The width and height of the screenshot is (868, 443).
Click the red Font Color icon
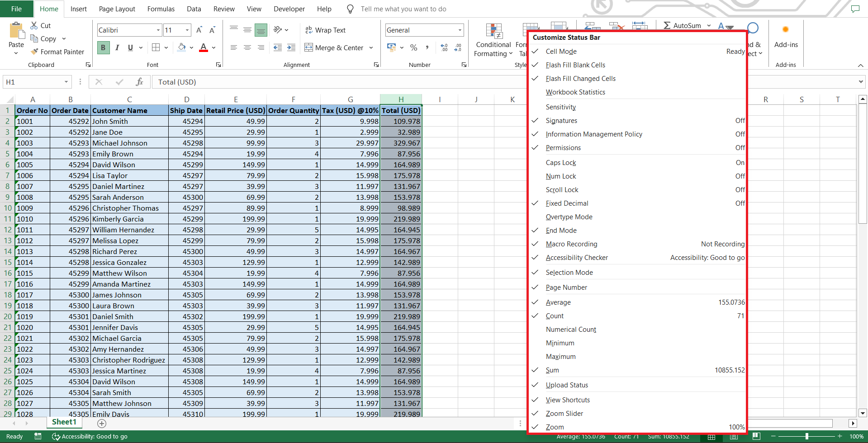[x=204, y=47]
